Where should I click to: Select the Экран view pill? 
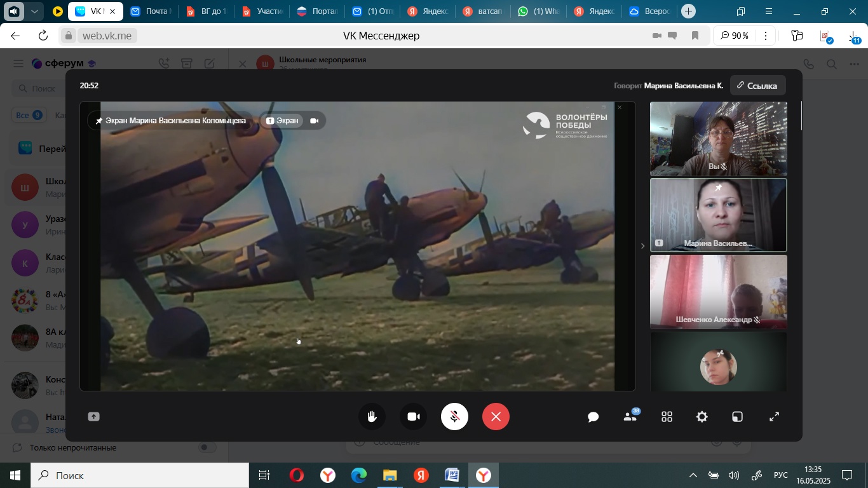point(283,121)
